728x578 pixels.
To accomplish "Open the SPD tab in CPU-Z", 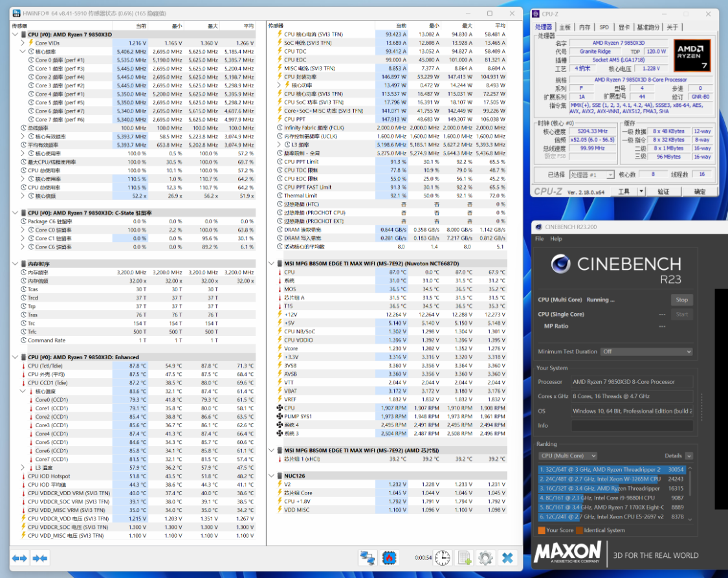I will (x=604, y=27).
